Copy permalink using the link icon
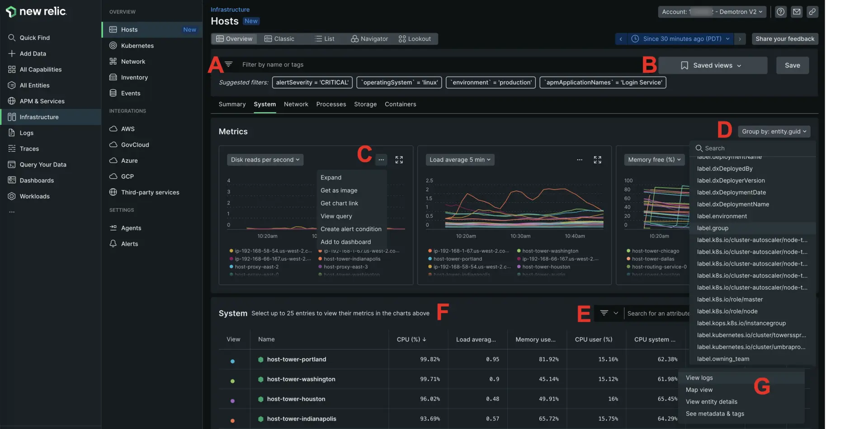868x429 pixels. click(x=812, y=12)
